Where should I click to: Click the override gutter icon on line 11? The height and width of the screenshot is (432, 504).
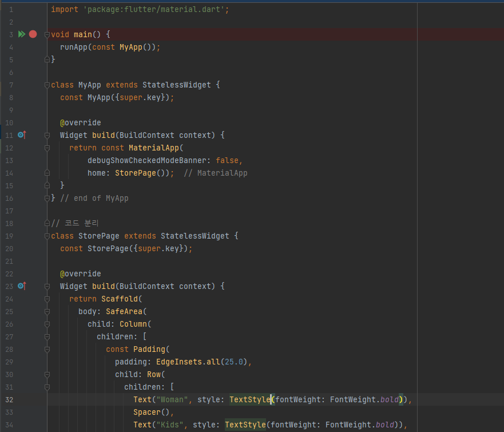[22, 135]
